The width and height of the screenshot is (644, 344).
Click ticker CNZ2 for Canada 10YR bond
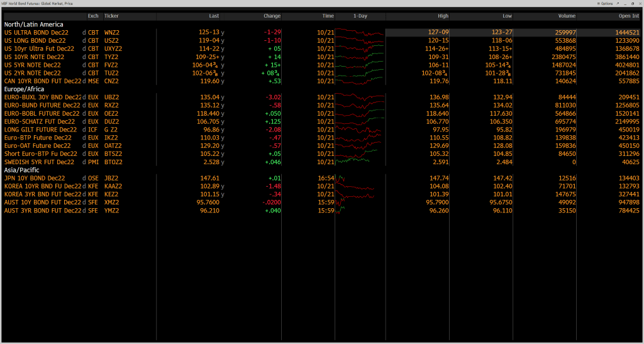(x=113, y=81)
